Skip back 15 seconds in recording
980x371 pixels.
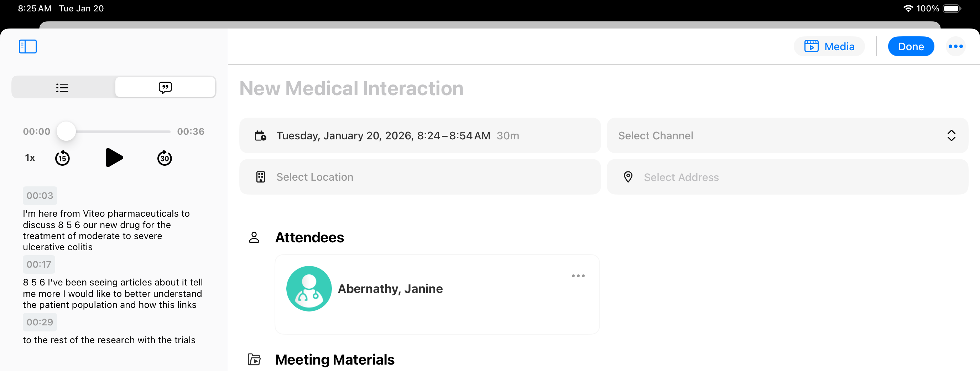[62, 158]
